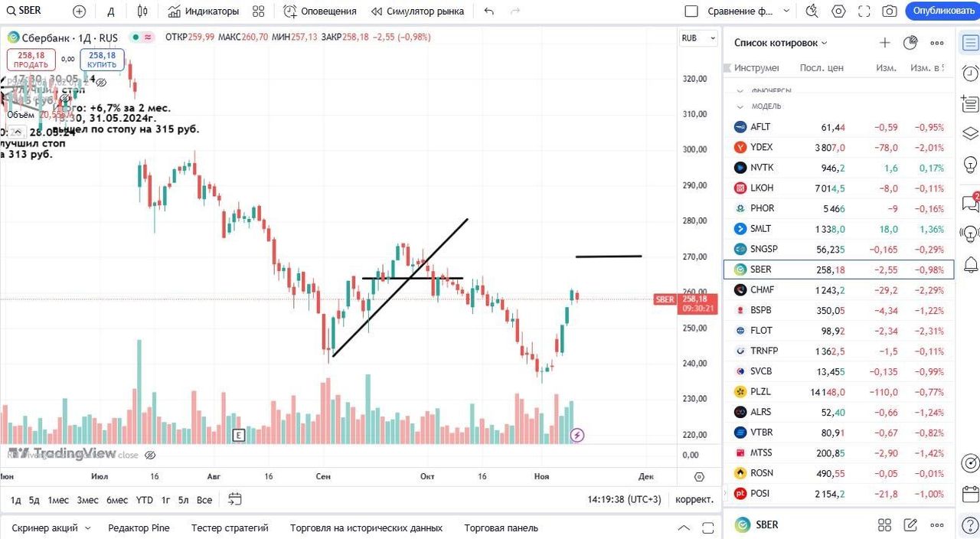The image size is (980, 539).
Task: Add symbol with the plus circle icon
Action: point(79,11)
